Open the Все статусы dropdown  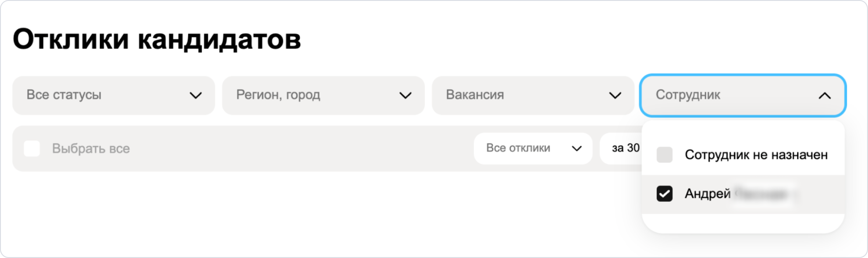click(x=114, y=95)
